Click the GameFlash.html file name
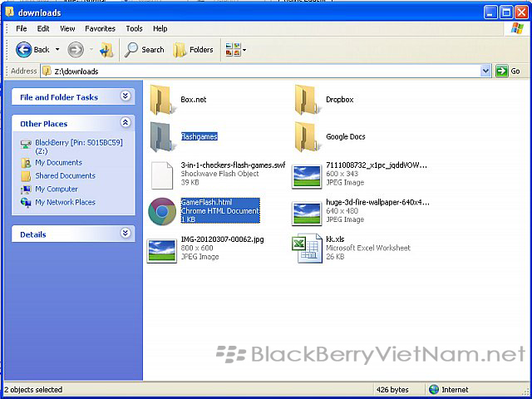The image size is (532, 399). 207,202
